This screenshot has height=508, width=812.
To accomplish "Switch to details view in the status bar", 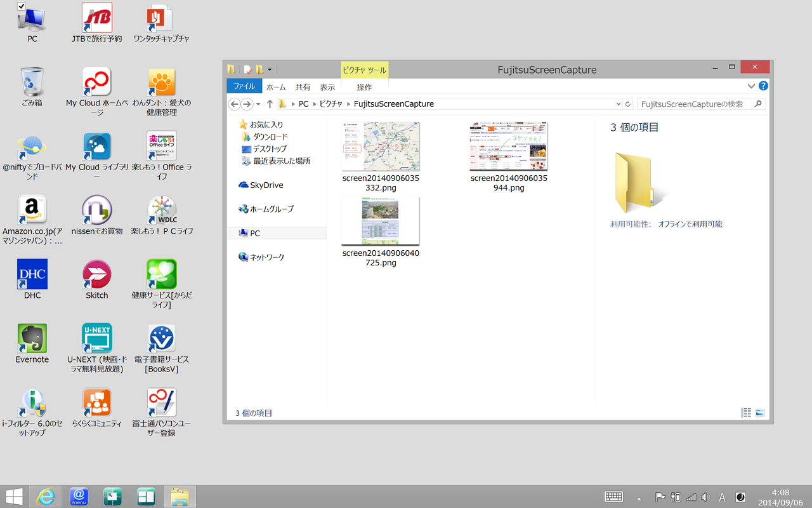I will (x=745, y=412).
